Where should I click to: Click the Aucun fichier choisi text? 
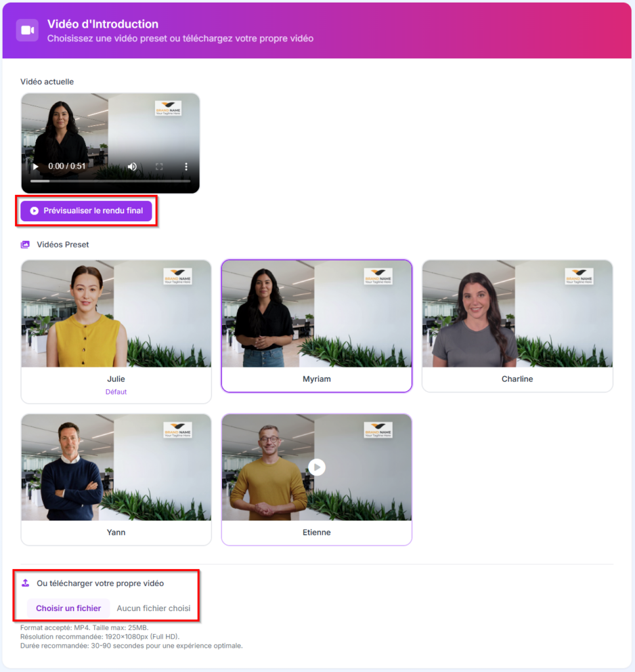coord(154,608)
